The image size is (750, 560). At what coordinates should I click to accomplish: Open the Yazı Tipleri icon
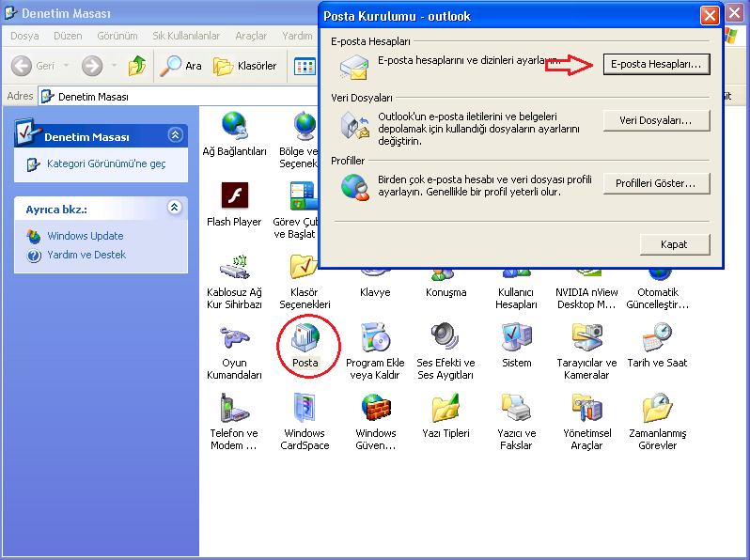[445, 415]
